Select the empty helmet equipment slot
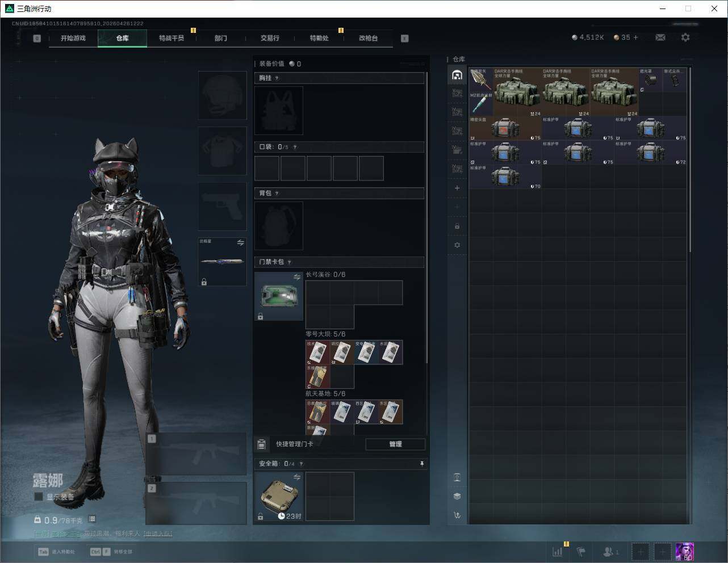The width and height of the screenshot is (728, 563). click(222, 95)
